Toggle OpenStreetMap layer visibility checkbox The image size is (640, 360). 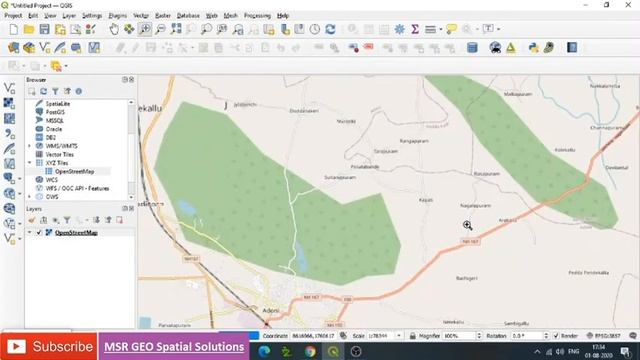[39, 233]
